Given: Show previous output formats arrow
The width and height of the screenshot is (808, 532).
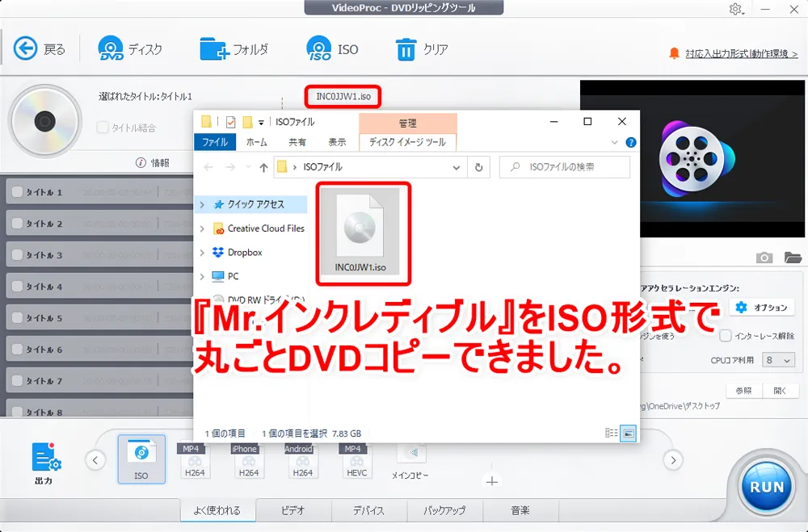Looking at the screenshot, I should click(x=95, y=460).
